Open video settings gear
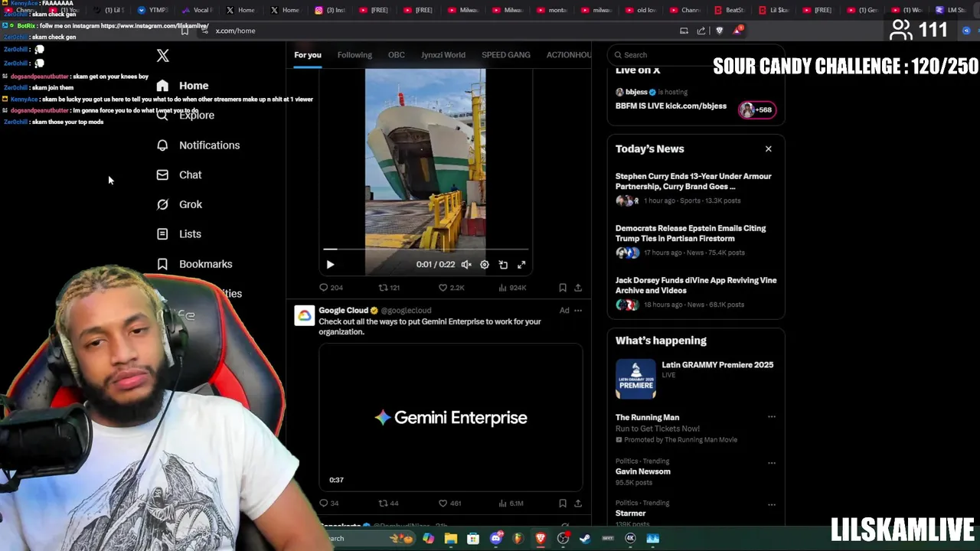 click(x=485, y=265)
